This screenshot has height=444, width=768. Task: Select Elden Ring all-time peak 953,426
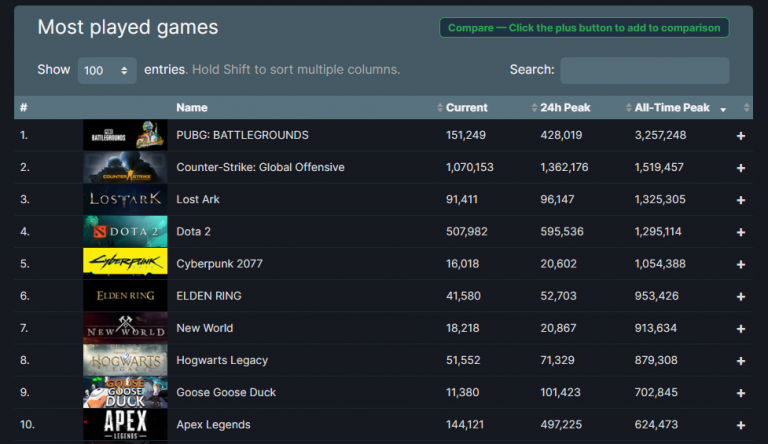(x=656, y=296)
